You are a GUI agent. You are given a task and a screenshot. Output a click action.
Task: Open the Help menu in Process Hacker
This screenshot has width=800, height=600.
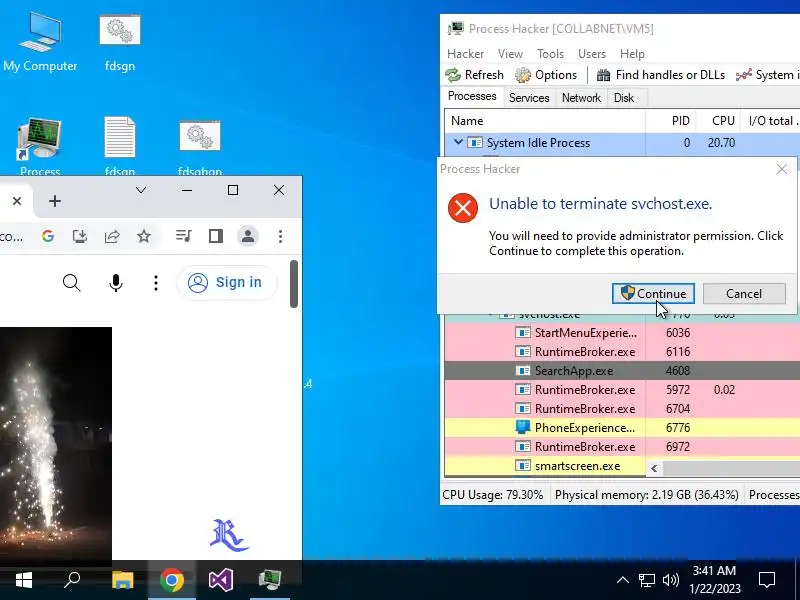(632, 54)
